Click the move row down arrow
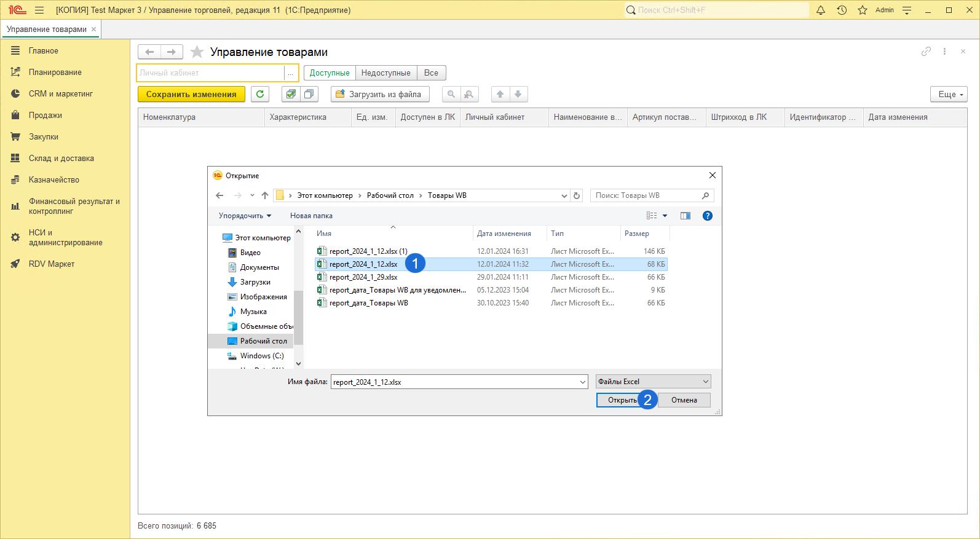Image resolution: width=980 pixels, height=539 pixels. pyautogui.click(x=518, y=94)
